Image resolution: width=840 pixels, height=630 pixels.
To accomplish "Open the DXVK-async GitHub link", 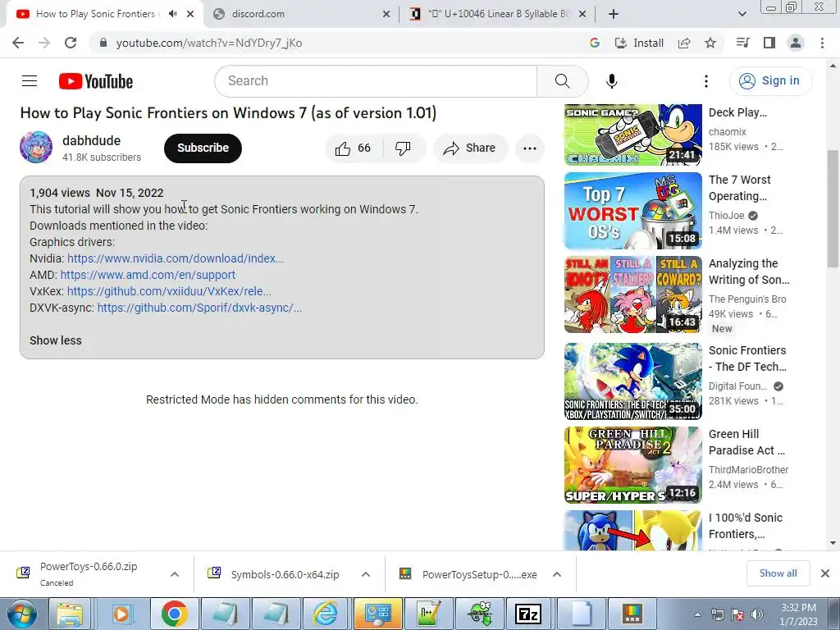I will (x=200, y=308).
